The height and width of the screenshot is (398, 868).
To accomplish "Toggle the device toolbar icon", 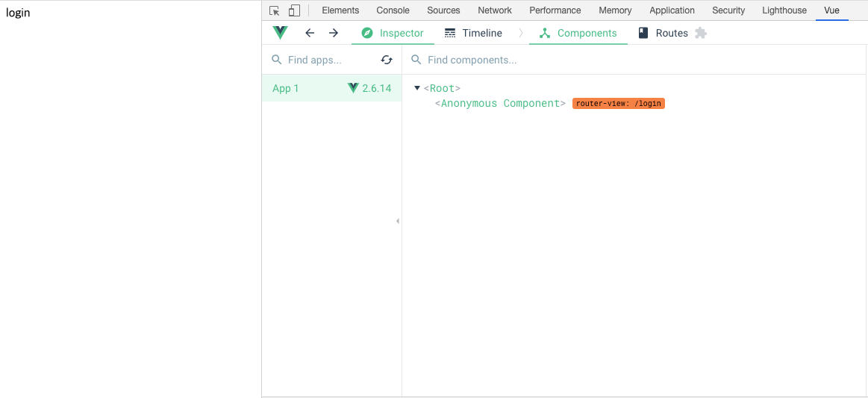I will click(294, 10).
